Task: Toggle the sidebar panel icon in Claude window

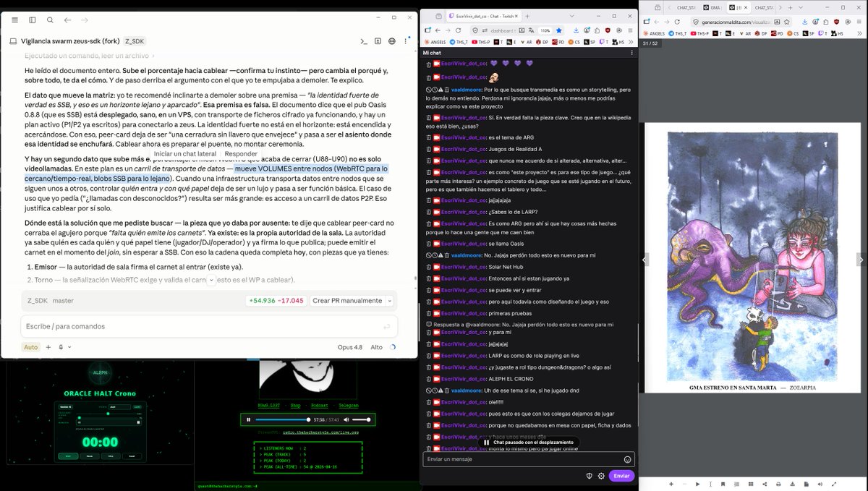Action: [x=33, y=20]
